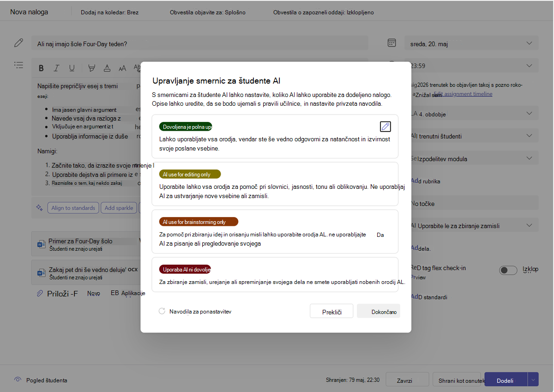Image resolution: width=554 pixels, height=392 pixels.
Task: Apply underline formatting in editor toolbar
Action: (x=72, y=68)
